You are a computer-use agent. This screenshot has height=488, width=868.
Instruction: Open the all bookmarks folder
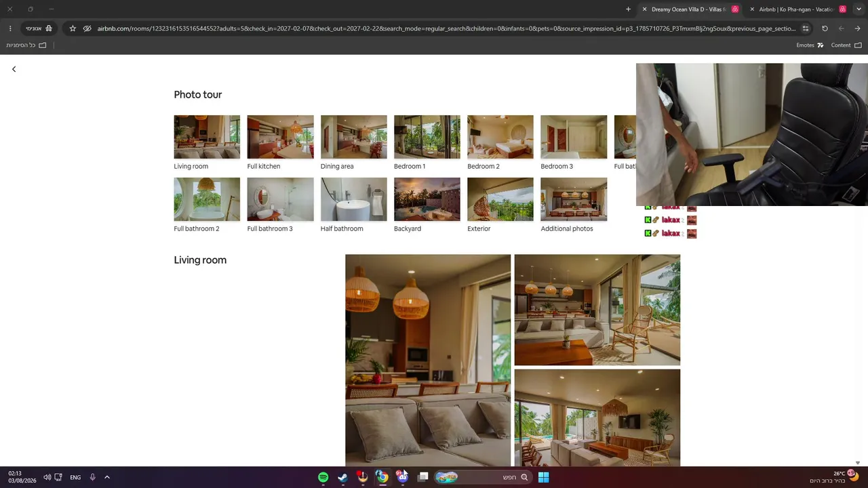click(x=26, y=45)
